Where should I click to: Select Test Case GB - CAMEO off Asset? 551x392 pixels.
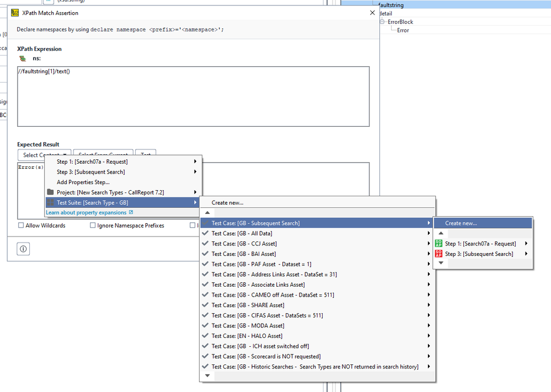coord(318,295)
